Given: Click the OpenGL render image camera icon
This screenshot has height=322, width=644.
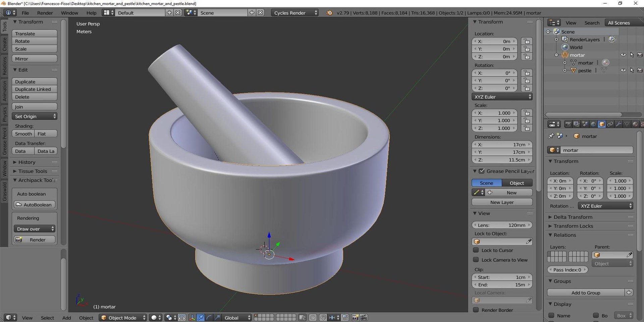Looking at the screenshot, I should pyautogui.click(x=355, y=318).
